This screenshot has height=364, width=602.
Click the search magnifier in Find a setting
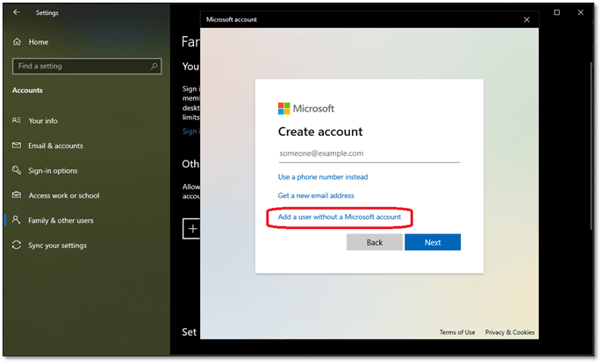tap(154, 66)
